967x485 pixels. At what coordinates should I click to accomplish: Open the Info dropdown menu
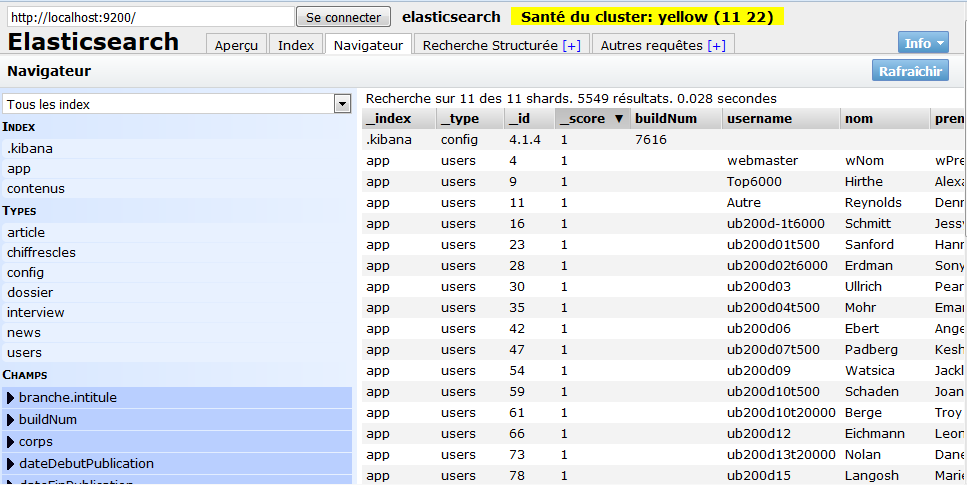click(x=926, y=43)
